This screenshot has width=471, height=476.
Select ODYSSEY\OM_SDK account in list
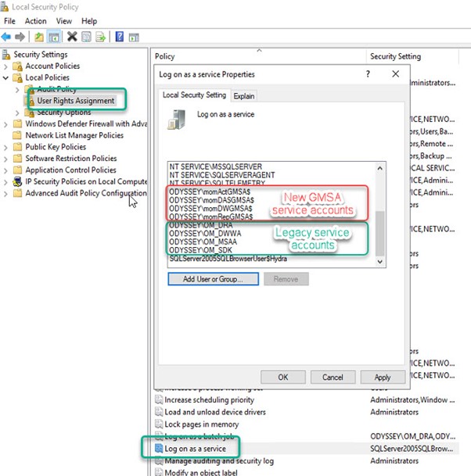197,250
